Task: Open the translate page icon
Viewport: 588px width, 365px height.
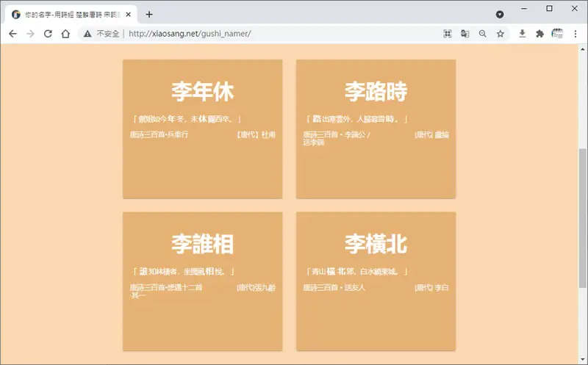Action: 465,34
